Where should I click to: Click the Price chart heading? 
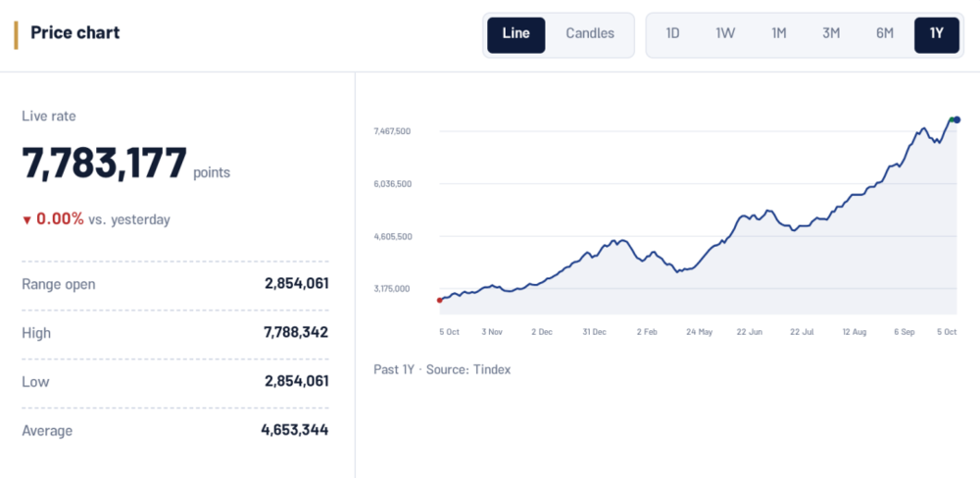tap(75, 32)
